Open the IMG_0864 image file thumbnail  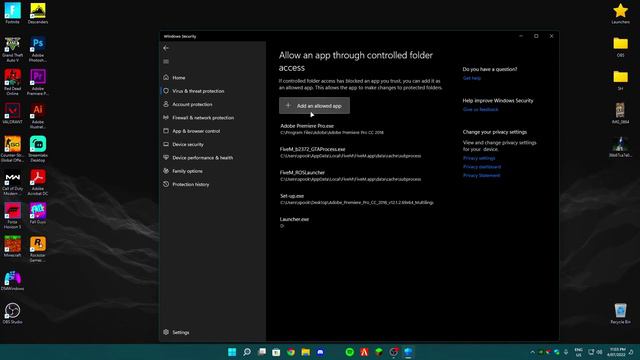[620, 113]
